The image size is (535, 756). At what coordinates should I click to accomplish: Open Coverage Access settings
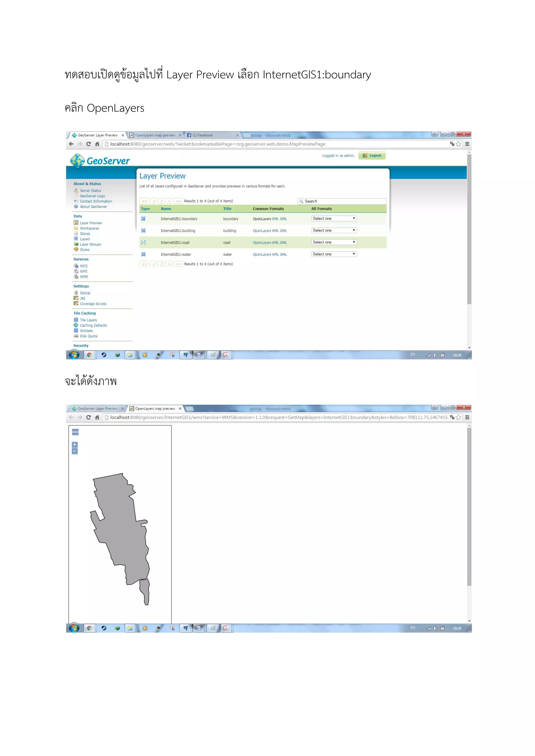click(x=93, y=304)
